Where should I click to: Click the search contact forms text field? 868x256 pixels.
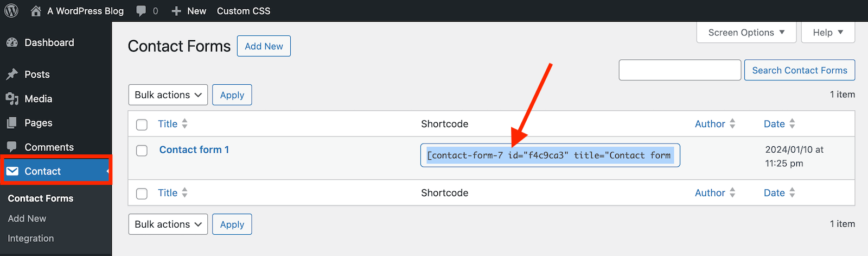click(680, 70)
